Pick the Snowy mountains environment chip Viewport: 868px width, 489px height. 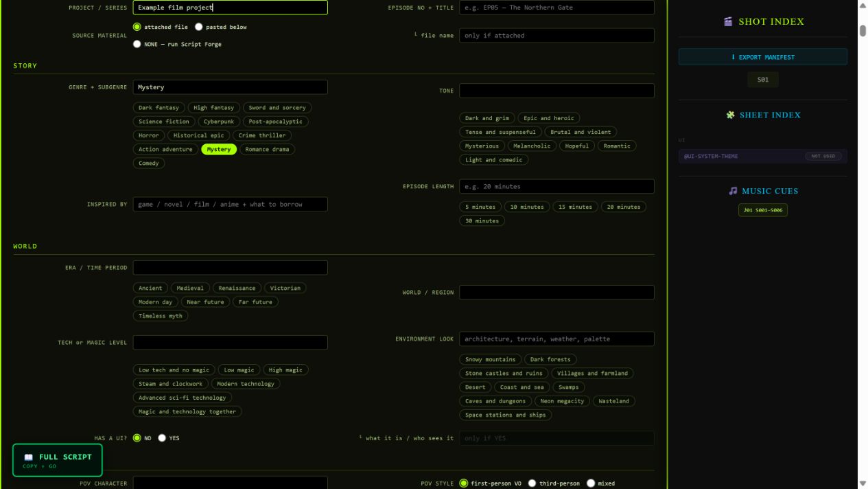click(x=490, y=359)
